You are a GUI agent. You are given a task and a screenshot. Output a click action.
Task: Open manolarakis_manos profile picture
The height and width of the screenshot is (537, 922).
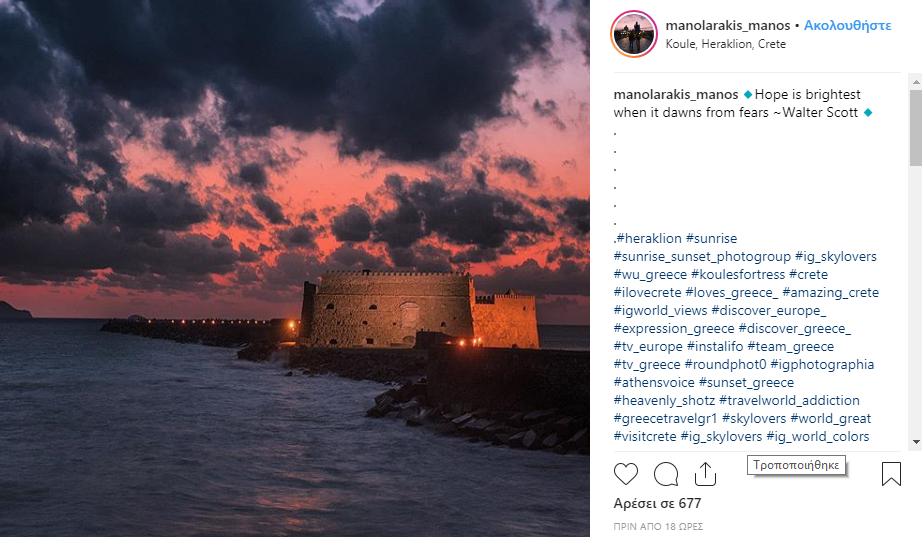pos(634,34)
